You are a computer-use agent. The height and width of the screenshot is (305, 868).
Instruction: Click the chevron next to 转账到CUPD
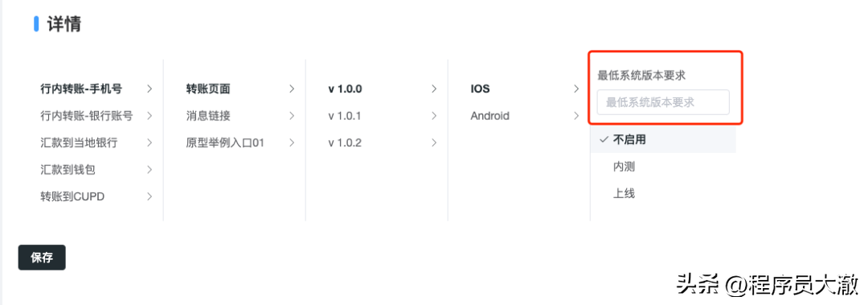149,196
